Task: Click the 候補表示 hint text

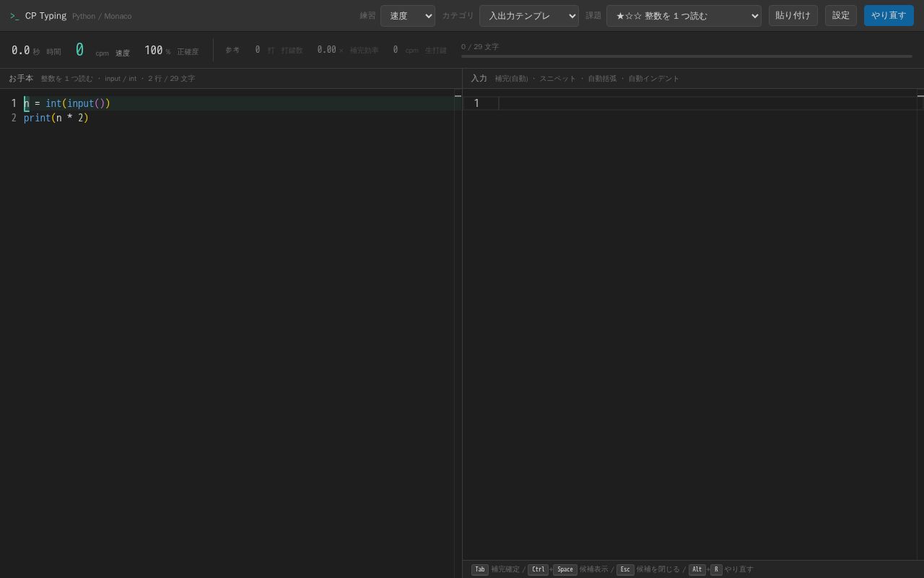Action: pyautogui.click(x=593, y=569)
